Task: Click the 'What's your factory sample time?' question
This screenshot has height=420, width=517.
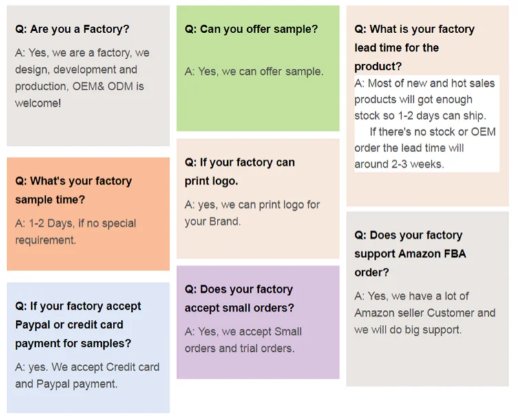Action: [x=73, y=190]
